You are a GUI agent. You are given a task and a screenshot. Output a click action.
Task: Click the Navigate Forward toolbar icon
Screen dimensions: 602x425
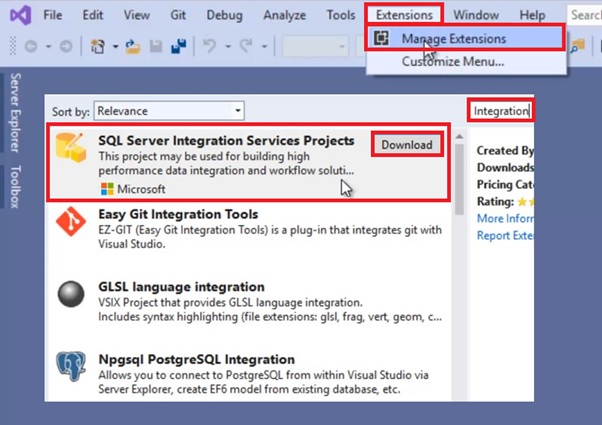66,46
